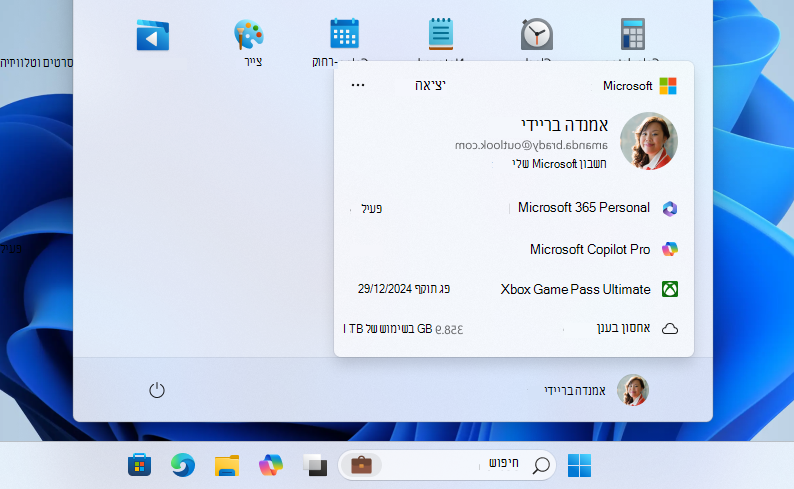Image resolution: width=794 pixels, height=489 pixels.
Task: Open Copilot from the taskbar
Action: tap(271, 465)
